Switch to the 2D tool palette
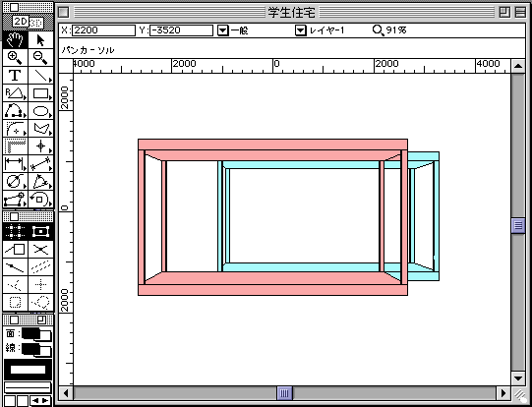Image resolution: width=532 pixels, height=407 pixels. 21,22
